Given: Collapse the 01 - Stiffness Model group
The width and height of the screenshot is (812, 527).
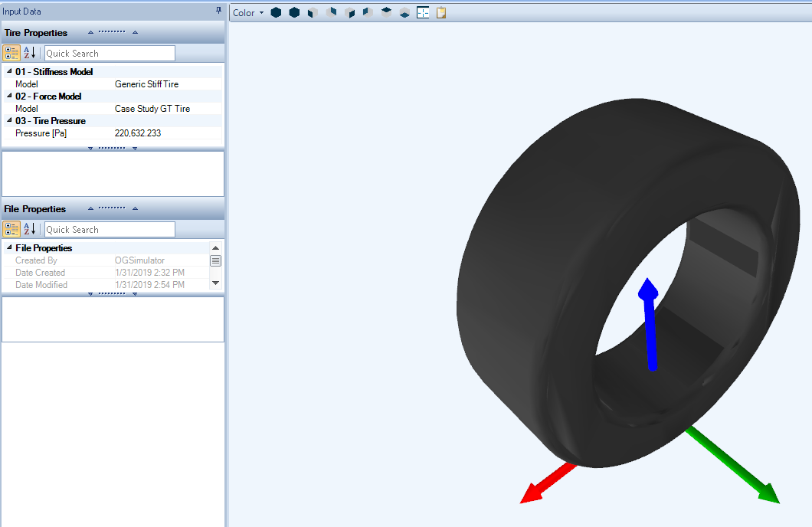Looking at the screenshot, I should click(8, 71).
